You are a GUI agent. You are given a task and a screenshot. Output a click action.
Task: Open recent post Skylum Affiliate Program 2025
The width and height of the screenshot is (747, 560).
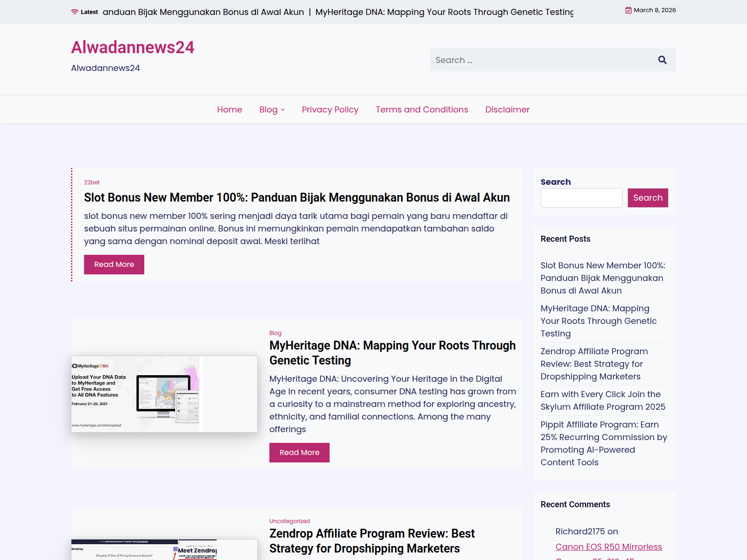coord(603,400)
